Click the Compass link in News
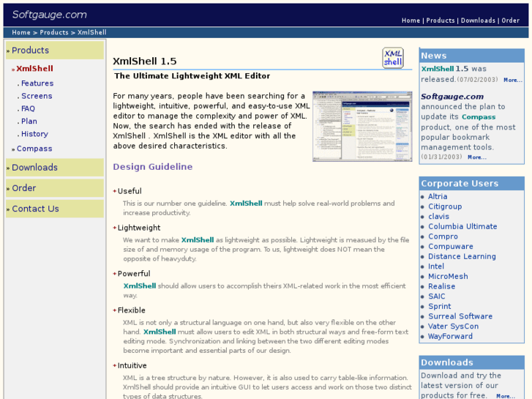This screenshot has height=399, width=532. pyautogui.click(x=479, y=117)
